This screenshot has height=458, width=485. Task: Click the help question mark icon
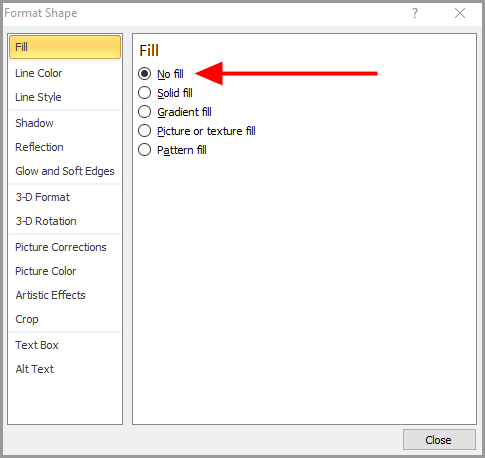pos(415,13)
